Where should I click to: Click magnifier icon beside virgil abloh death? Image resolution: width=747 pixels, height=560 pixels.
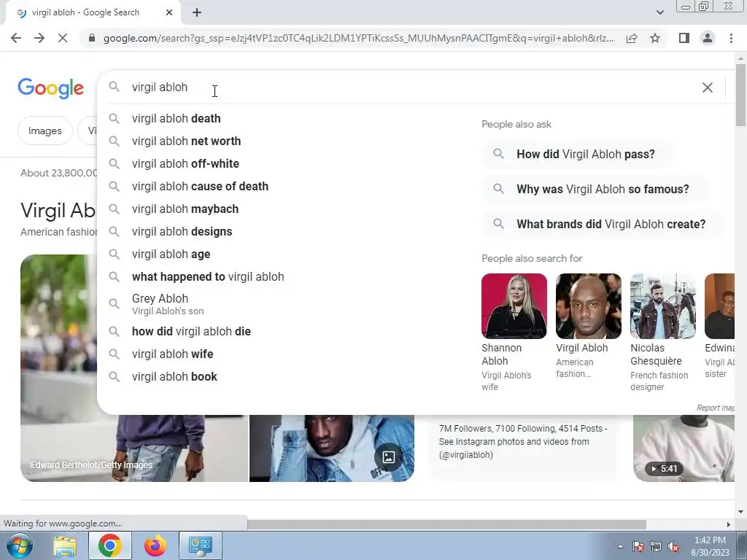click(x=114, y=119)
